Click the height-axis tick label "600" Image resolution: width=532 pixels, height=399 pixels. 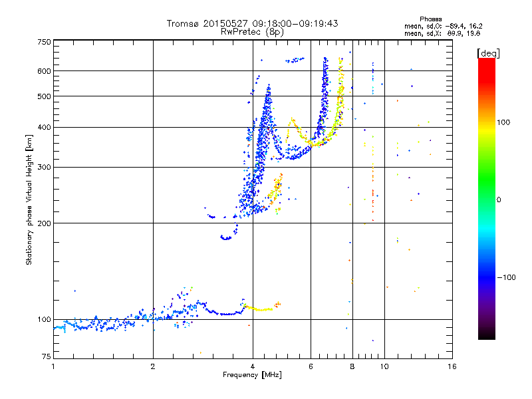[45, 71]
